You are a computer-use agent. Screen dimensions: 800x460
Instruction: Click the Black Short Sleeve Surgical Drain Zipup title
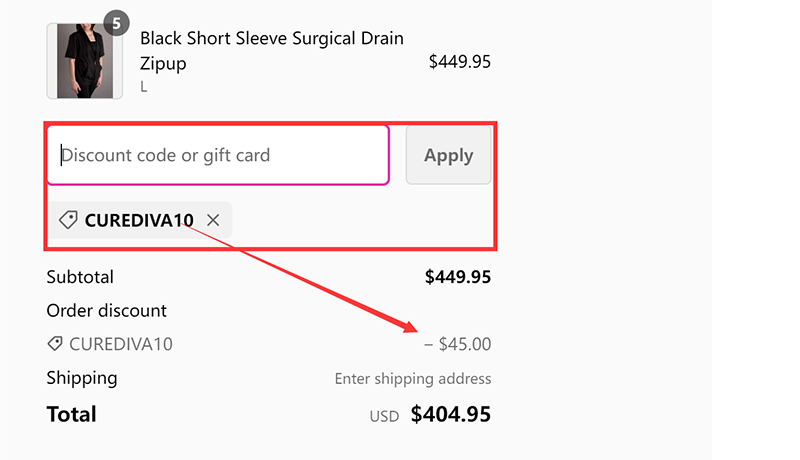tap(271, 51)
